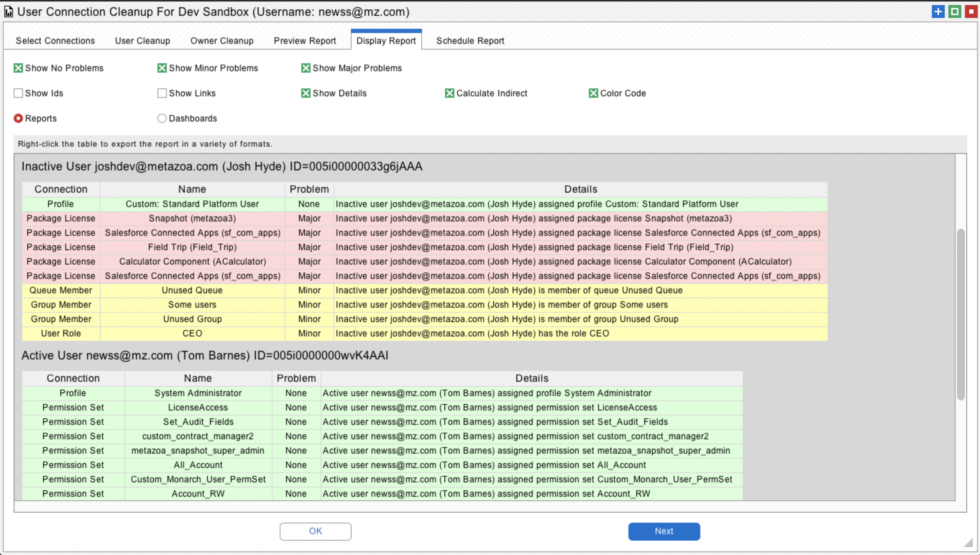Click the System Administrator name cell
This screenshot has width=980, height=555.
198,393
